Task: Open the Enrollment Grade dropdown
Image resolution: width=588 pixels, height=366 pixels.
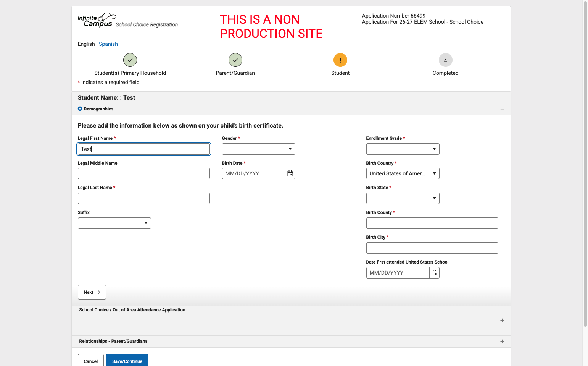Action: (403, 149)
